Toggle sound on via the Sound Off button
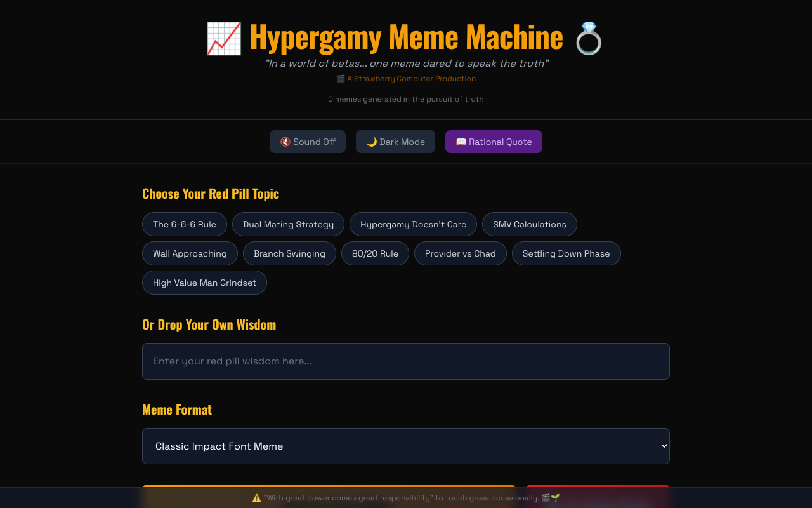The width and height of the screenshot is (812, 508). (x=308, y=142)
